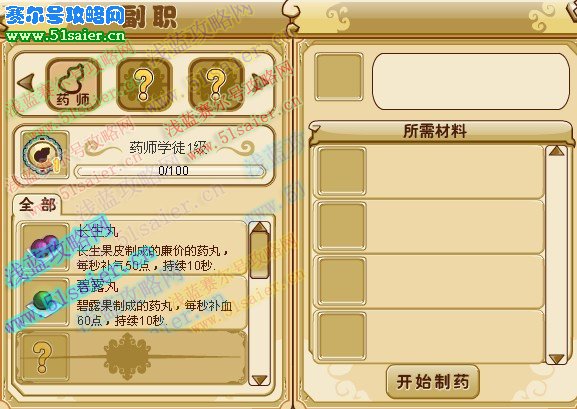Click materials list scroll-down arrow
The image size is (577, 409).
click(x=556, y=359)
